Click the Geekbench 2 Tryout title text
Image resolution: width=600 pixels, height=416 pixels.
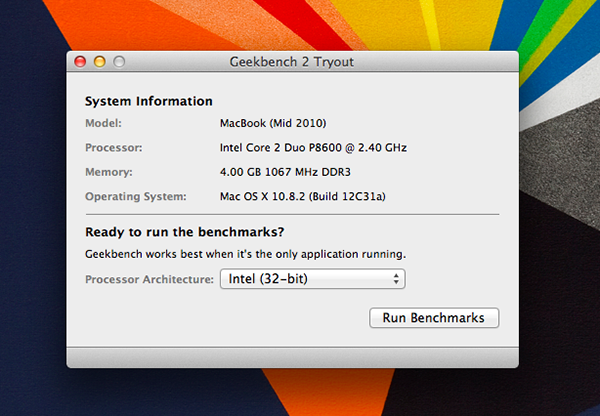click(x=292, y=62)
